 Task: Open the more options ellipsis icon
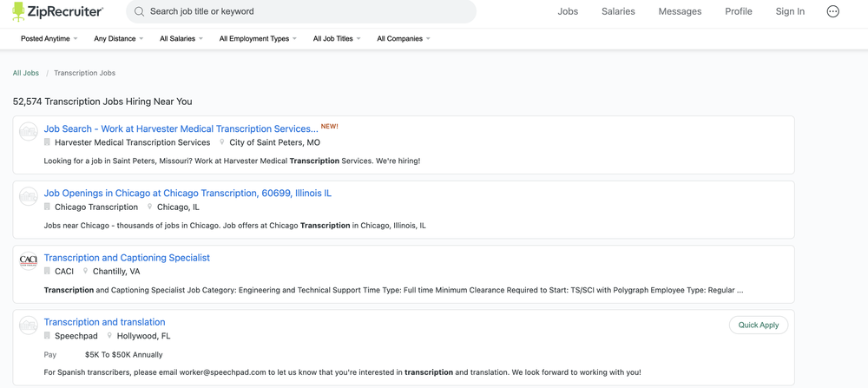[832, 11]
